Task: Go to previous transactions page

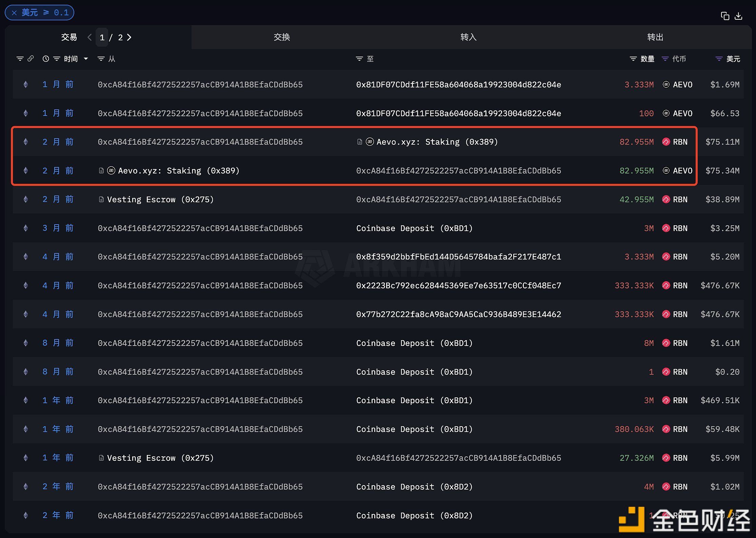Action: click(89, 37)
